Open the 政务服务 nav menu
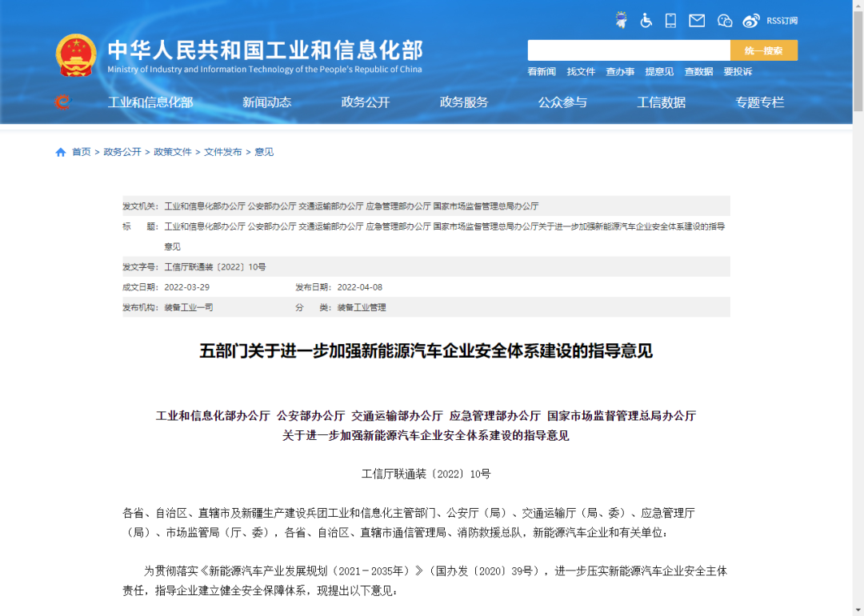Image resolution: width=864 pixels, height=616 pixels. pyautogui.click(x=464, y=102)
